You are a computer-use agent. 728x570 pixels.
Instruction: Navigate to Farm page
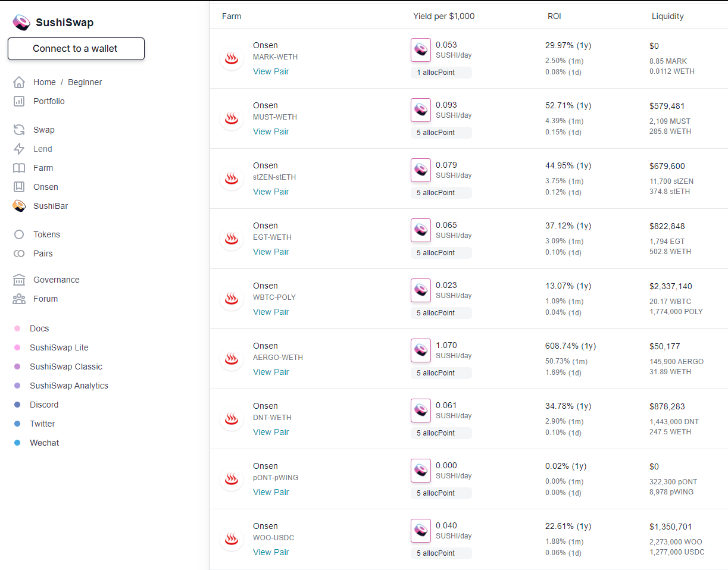click(43, 168)
